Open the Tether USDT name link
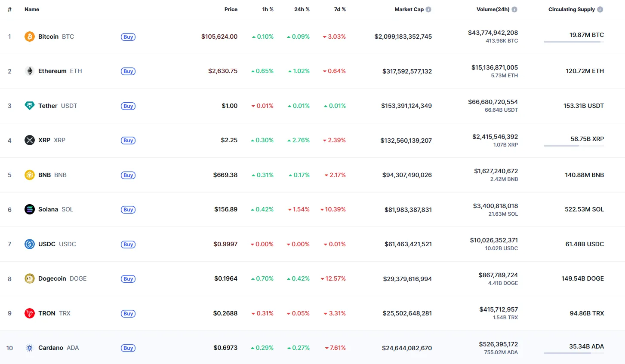 pyautogui.click(x=58, y=106)
